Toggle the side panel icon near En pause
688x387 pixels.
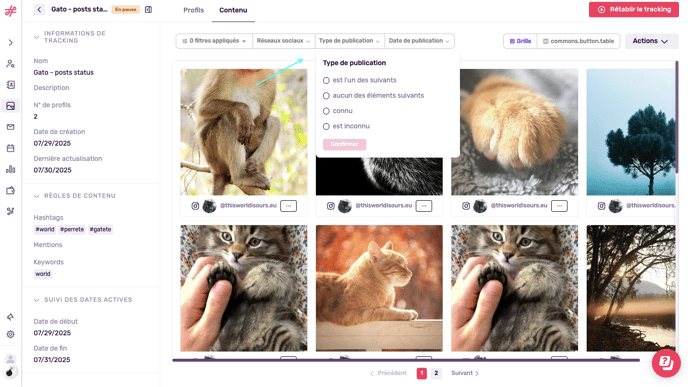coord(148,9)
